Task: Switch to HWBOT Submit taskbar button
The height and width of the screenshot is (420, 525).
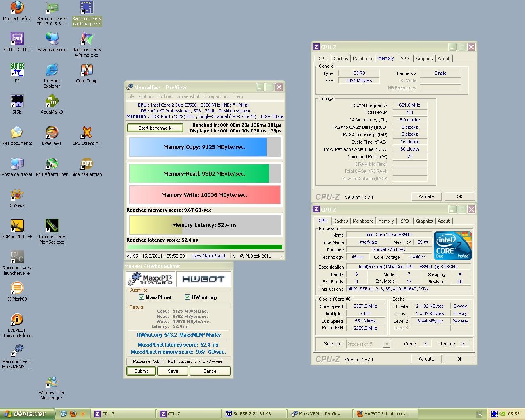Action: pyautogui.click(x=385, y=414)
